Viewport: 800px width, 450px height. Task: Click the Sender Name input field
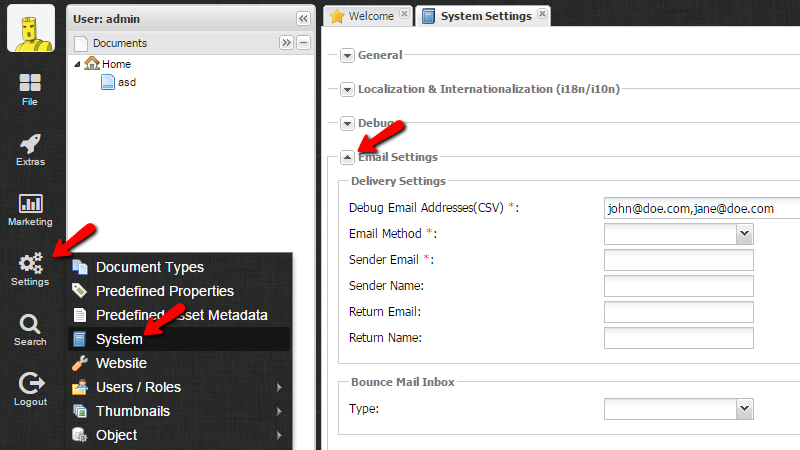coord(679,286)
